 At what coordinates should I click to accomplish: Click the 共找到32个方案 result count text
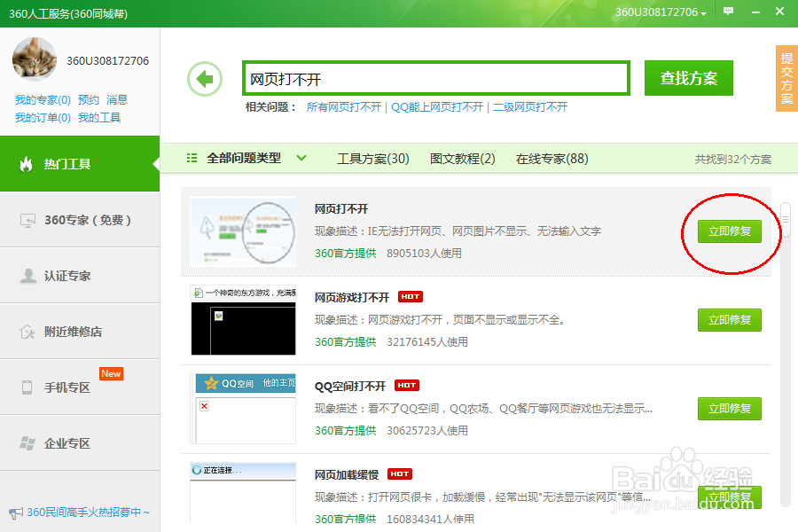[733, 160]
